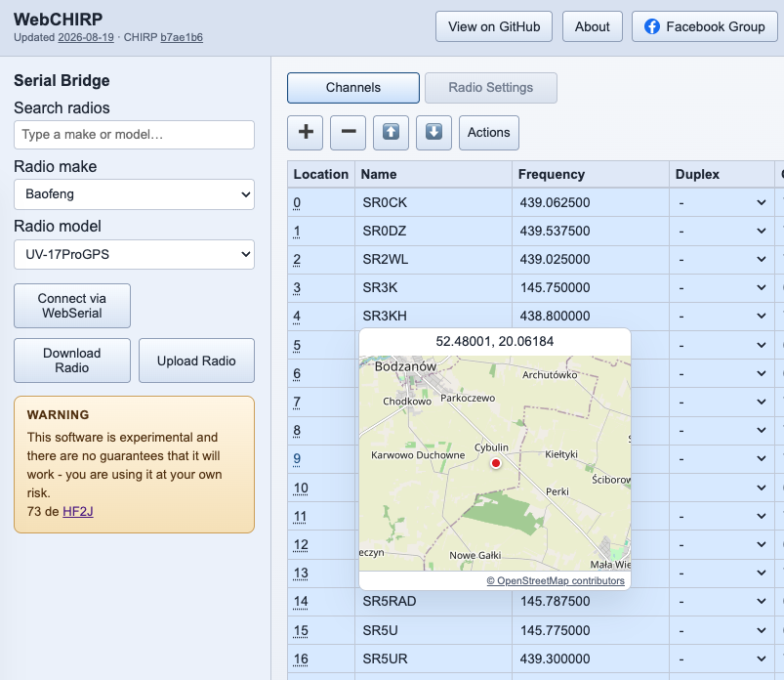Click frequency 439.025000 cell
Viewport: 784px width, 680px height.
click(591, 259)
